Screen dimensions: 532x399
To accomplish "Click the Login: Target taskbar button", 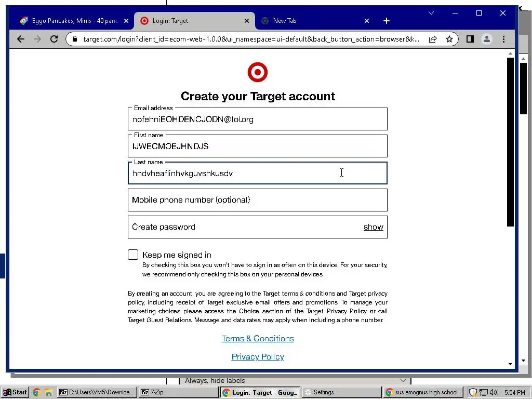I will (x=260, y=392).
